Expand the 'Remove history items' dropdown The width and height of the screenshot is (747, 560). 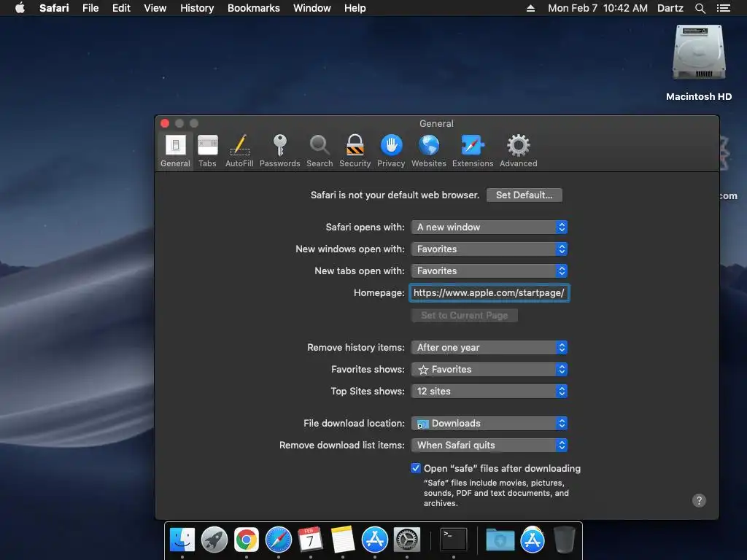coord(489,348)
